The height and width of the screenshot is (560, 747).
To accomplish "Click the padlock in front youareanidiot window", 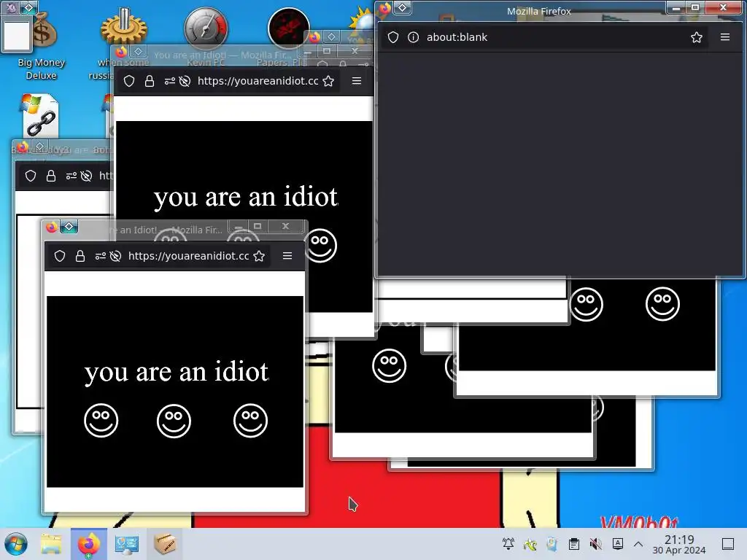I will (x=80, y=256).
